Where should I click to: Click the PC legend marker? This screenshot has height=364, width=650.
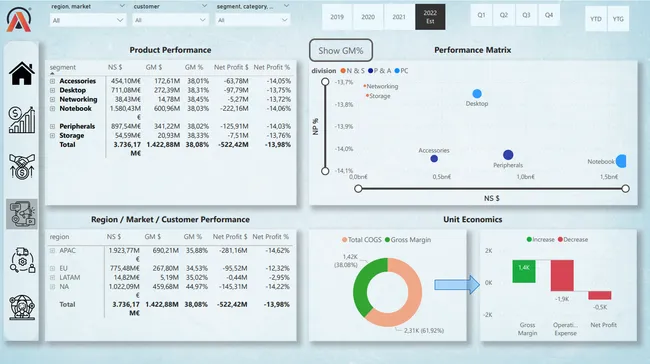tap(397, 71)
